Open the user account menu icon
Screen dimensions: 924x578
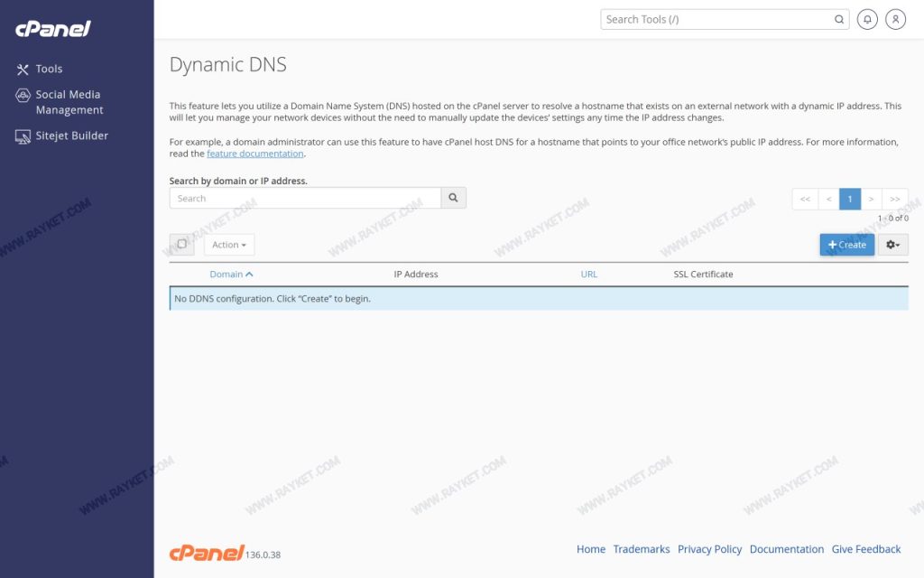895,20
